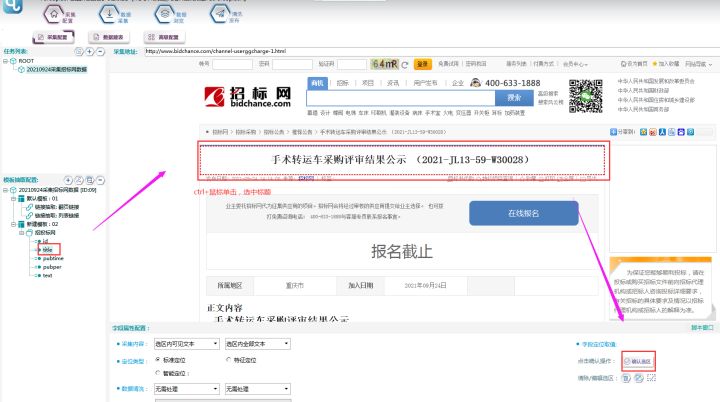Select the 20210924采集招标网数据 task under ROOT
This screenshot has height=402, width=720.
click(x=56, y=69)
